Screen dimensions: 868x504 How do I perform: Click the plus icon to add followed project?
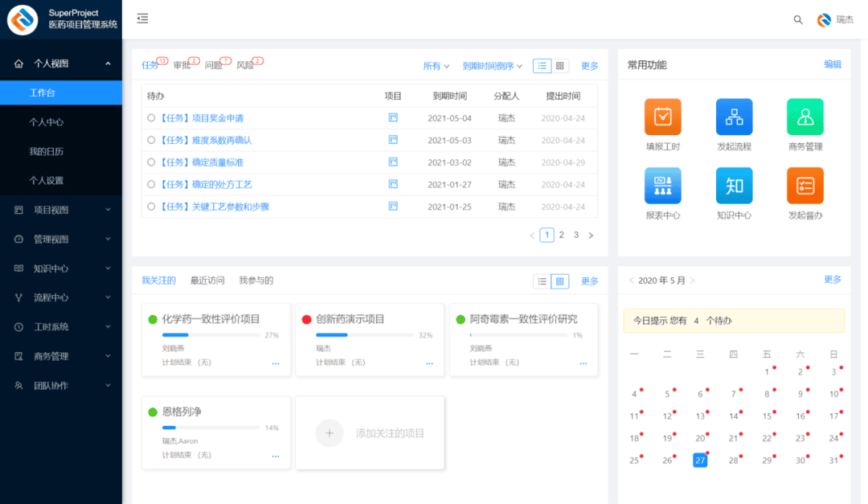pos(330,433)
